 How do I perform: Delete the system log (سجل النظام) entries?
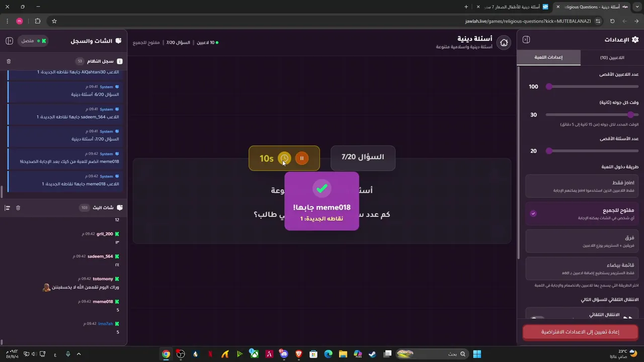tap(9, 61)
